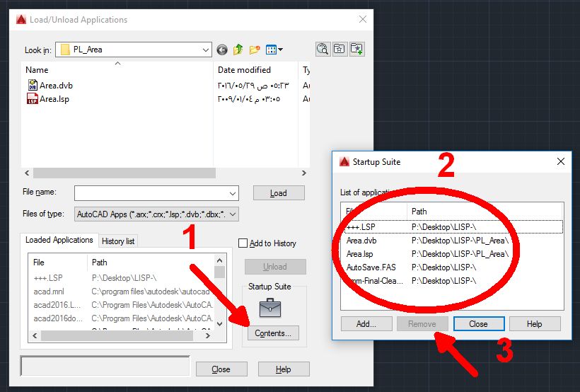Click the Path column header in Loaded Applications
580x392 pixels.
[151, 262]
